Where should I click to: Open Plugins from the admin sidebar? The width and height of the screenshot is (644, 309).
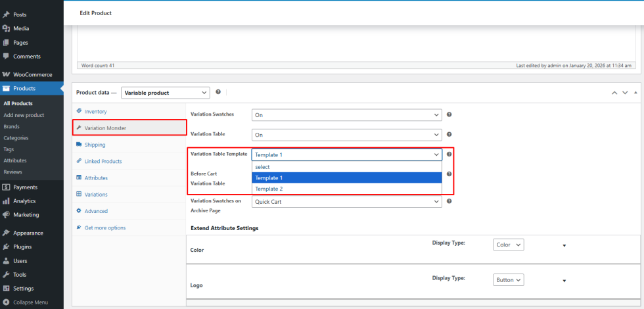22,247
